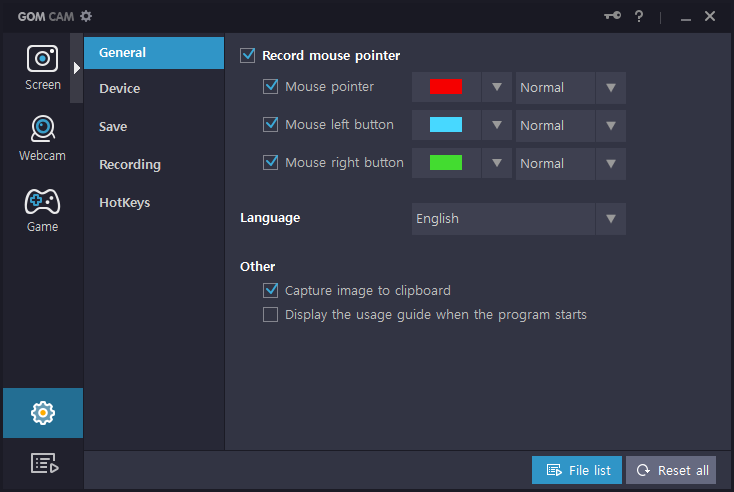Switch to Webcam recording mode

point(42,138)
